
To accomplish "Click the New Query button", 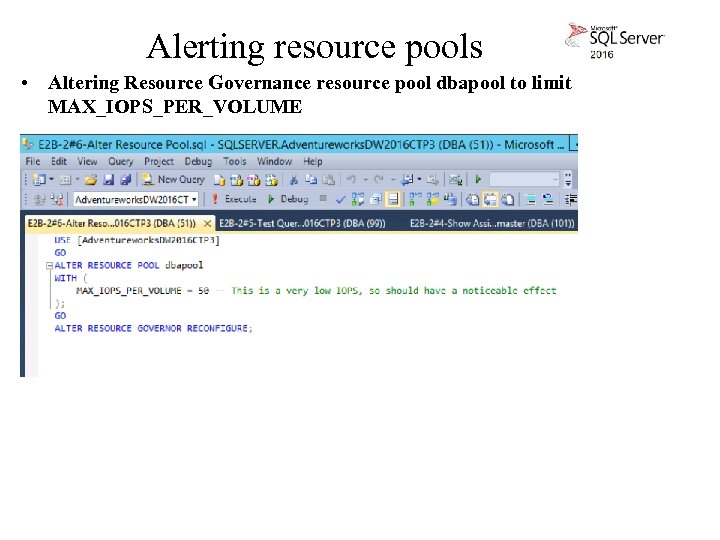I will tap(173, 180).
